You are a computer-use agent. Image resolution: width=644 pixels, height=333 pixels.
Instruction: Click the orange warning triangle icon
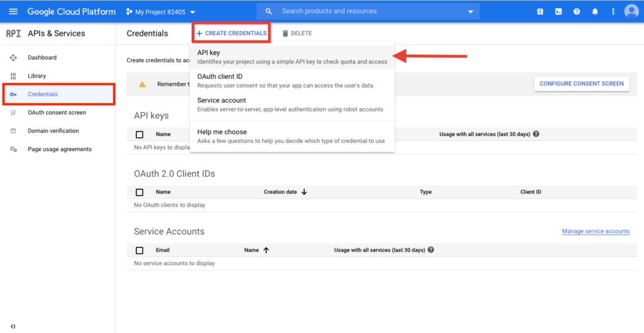click(x=142, y=84)
